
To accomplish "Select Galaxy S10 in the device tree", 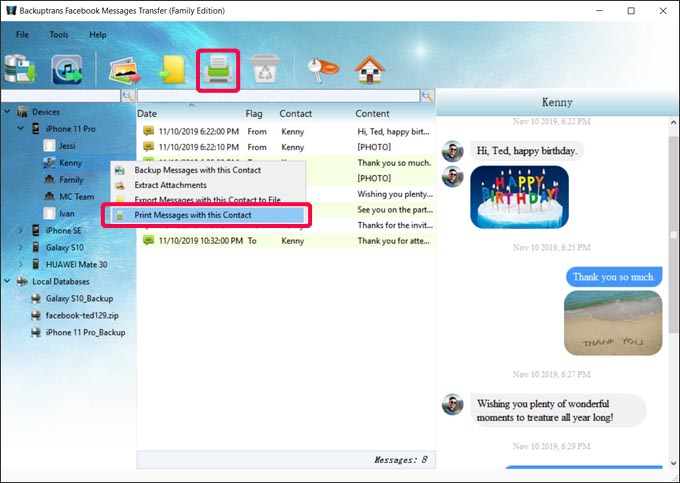I will (x=65, y=247).
